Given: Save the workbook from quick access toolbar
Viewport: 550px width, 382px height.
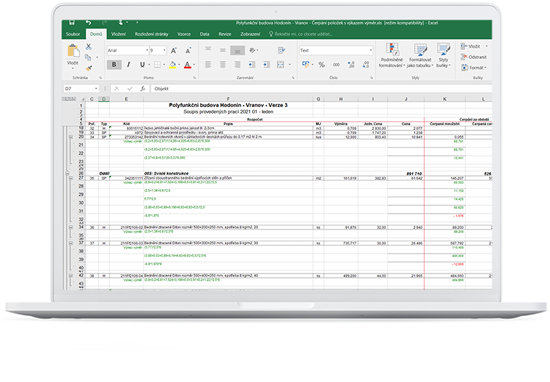Looking at the screenshot, I should (72, 23).
